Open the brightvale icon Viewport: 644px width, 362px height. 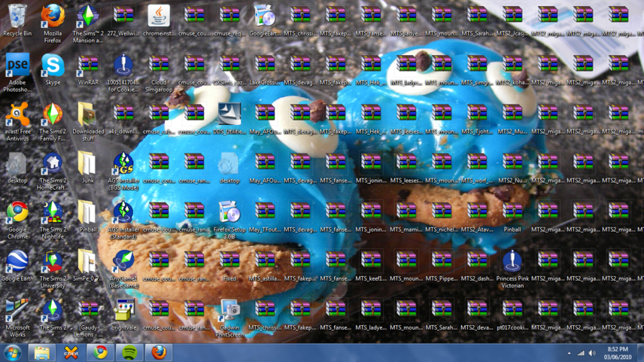(x=123, y=315)
